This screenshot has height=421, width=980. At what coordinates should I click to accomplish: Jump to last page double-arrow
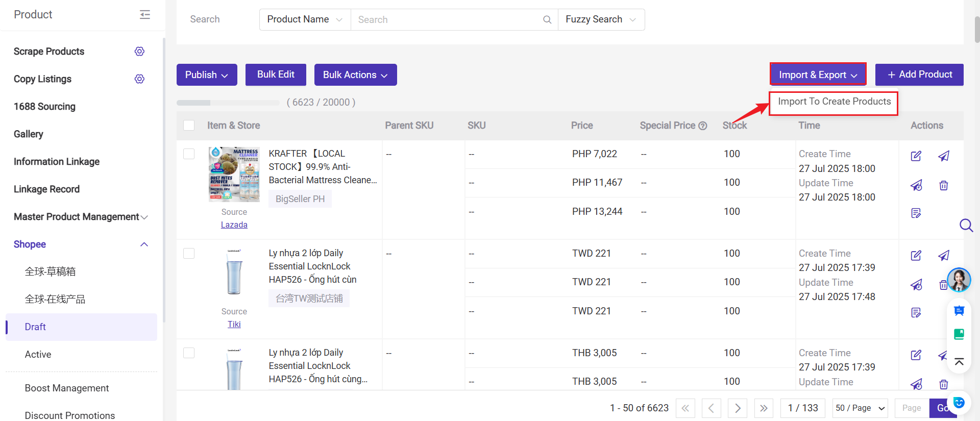pyautogui.click(x=764, y=408)
